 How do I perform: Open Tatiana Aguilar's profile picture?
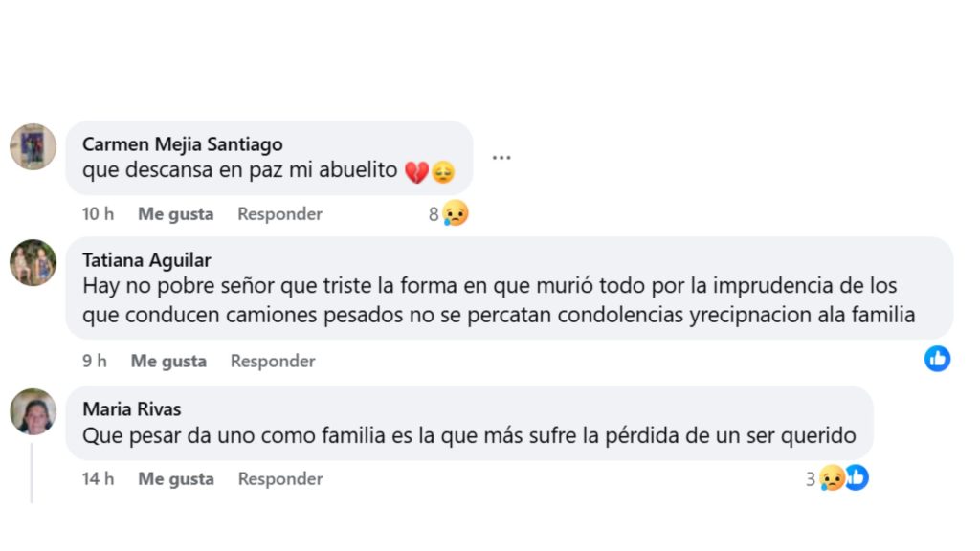pyautogui.click(x=33, y=263)
